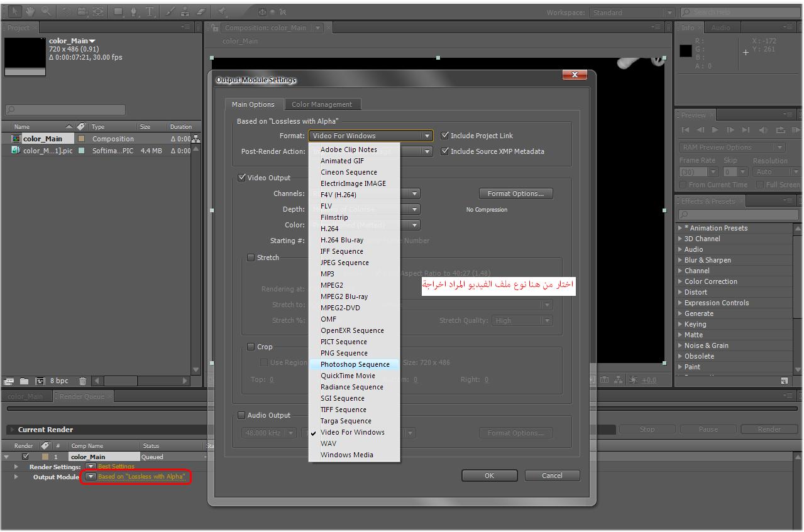Jump to first frame in Preview panel
This screenshot has width=804, height=532.
click(686, 130)
